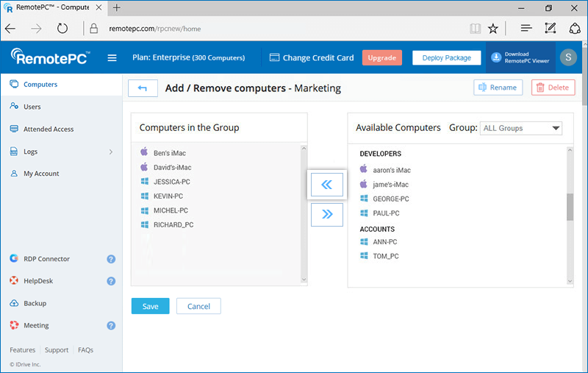
Task: Refresh the browser page
Action: [x=62, y=29]
